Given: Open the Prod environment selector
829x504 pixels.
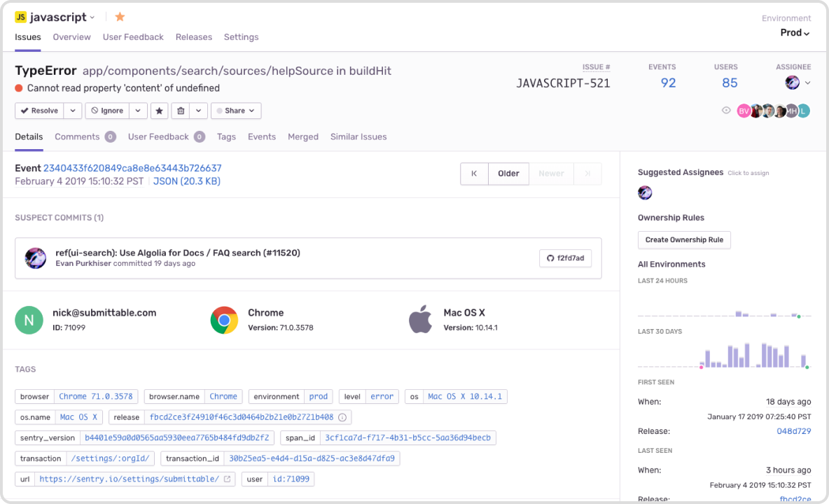Looking at the screenshot, I should pos(795,32).
